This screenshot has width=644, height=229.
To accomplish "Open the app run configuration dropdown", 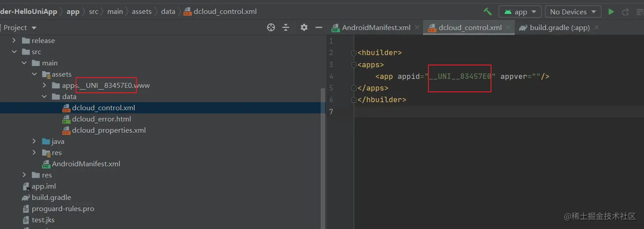I will point(520,12).
